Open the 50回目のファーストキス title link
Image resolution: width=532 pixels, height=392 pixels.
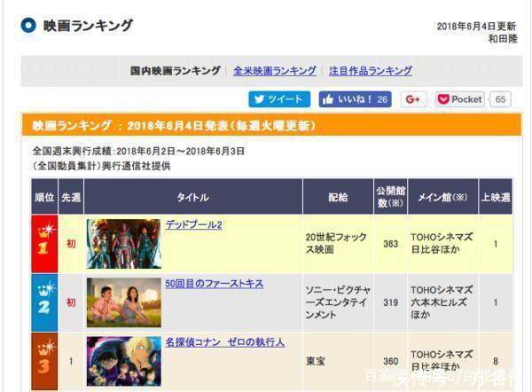[x=215, y=284]
